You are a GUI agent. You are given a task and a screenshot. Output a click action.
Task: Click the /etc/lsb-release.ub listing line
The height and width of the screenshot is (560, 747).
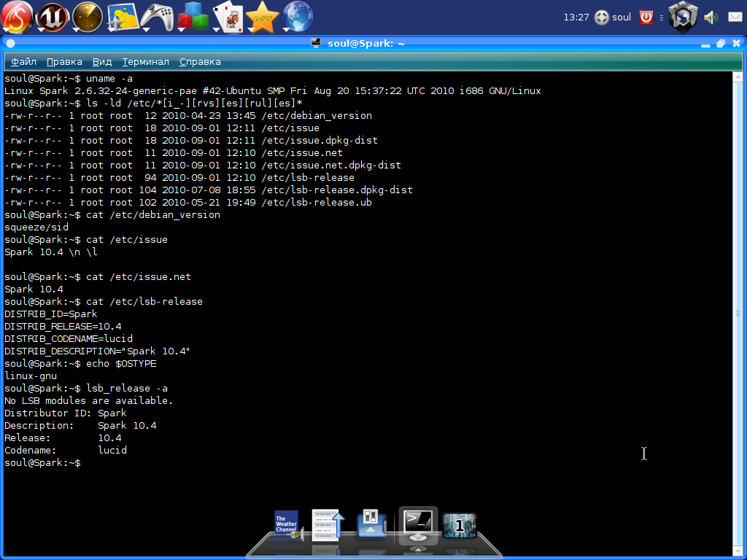click(x=188, y=203)
